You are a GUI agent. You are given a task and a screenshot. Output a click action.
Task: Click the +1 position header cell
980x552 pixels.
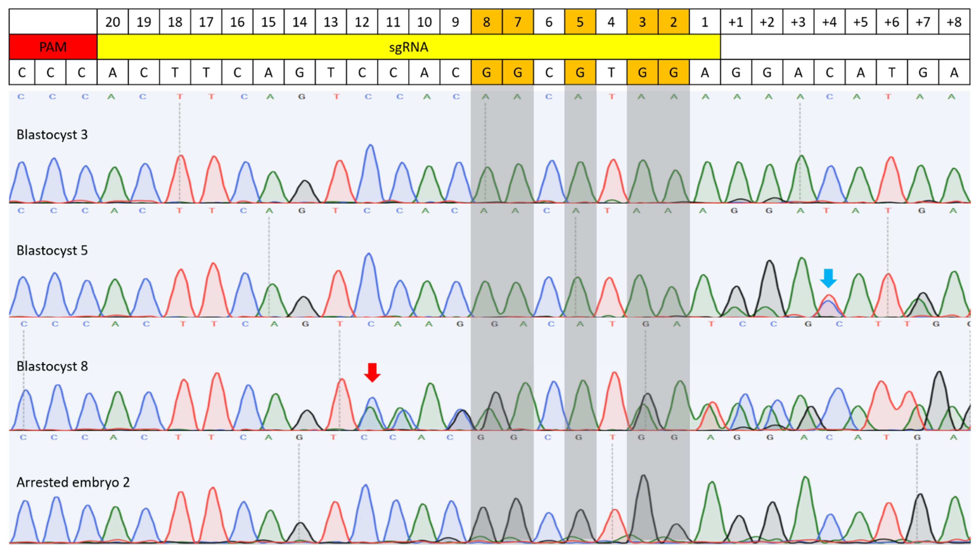pyautogui.click(x=736, y=22)
